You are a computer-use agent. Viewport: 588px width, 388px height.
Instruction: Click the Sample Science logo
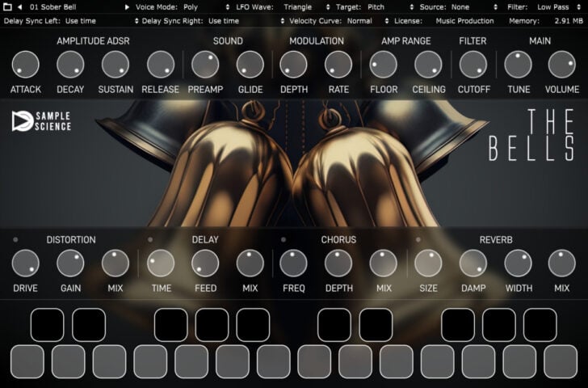point(41,121)
